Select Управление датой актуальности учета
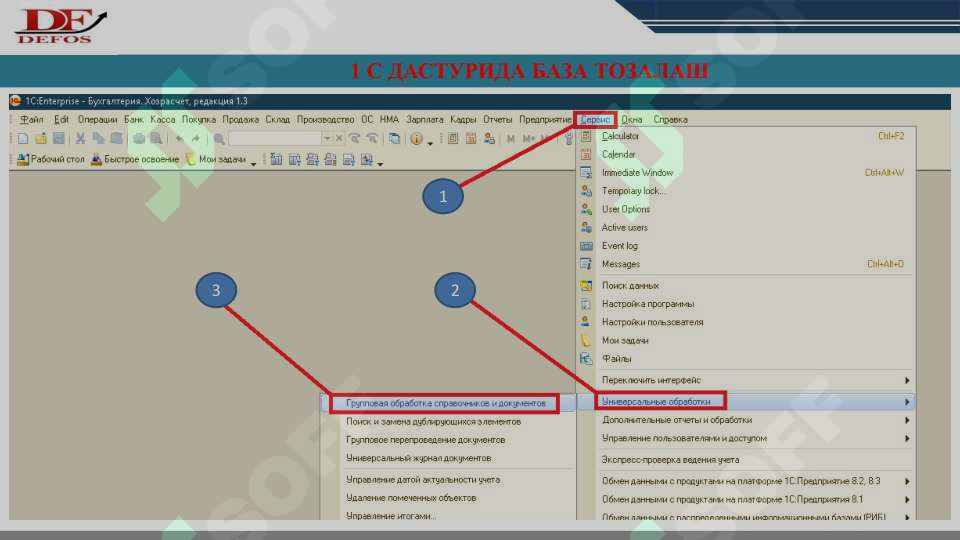Viewport: 960px width, 540px height. pos(423,479)
